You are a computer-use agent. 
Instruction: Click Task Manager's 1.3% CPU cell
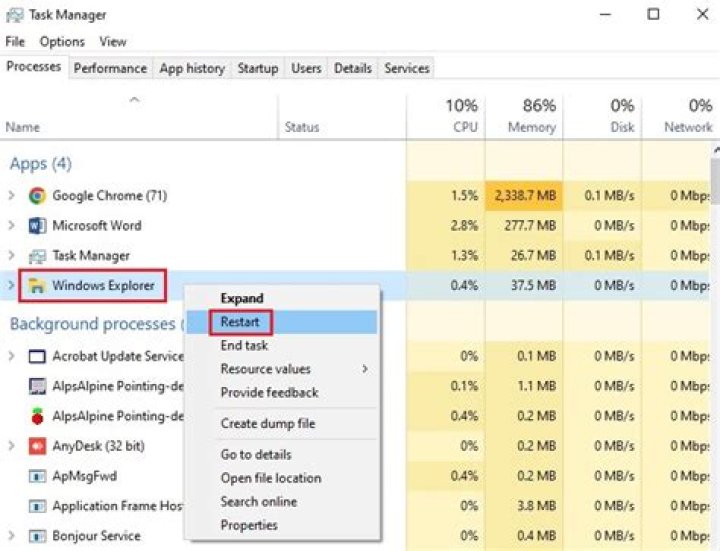click(x=446, y=256)
